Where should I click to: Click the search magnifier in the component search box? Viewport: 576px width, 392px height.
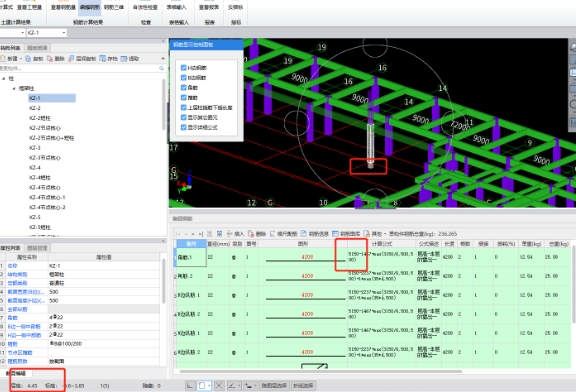click(161, 68)
